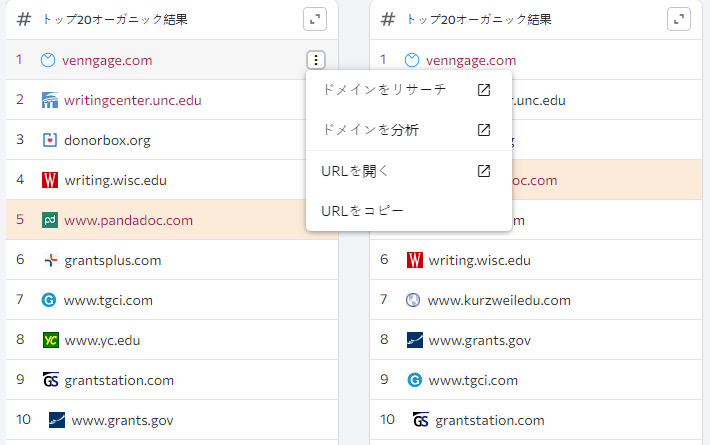This screenshot has width=710, height=445.
Task: Expand the right top 20 organic results panel
Action: (679, 19)
